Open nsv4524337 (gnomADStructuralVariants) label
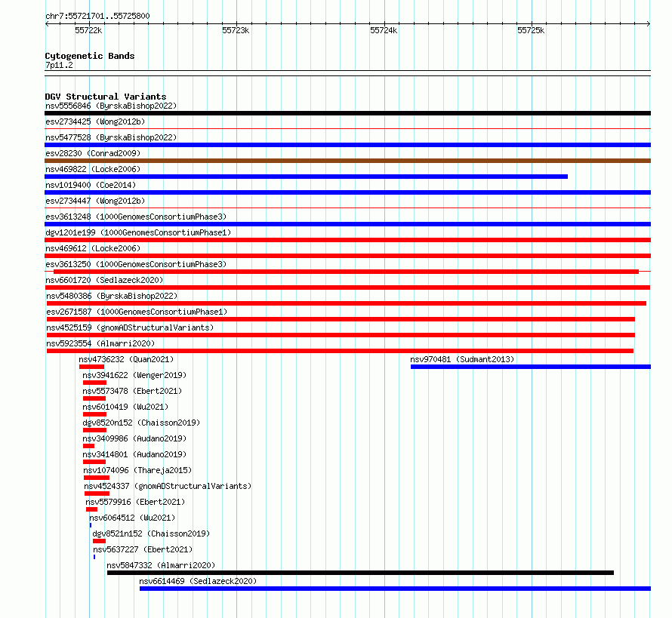Viewport: 672px width, 618px height. (168, 486)
